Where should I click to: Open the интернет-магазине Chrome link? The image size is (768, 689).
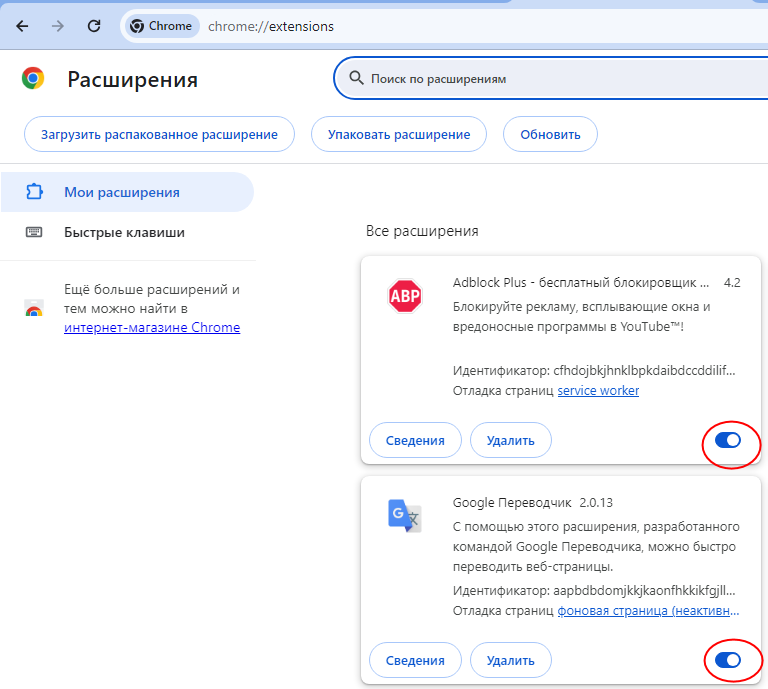pyautogui.click(x=152, y=327)
